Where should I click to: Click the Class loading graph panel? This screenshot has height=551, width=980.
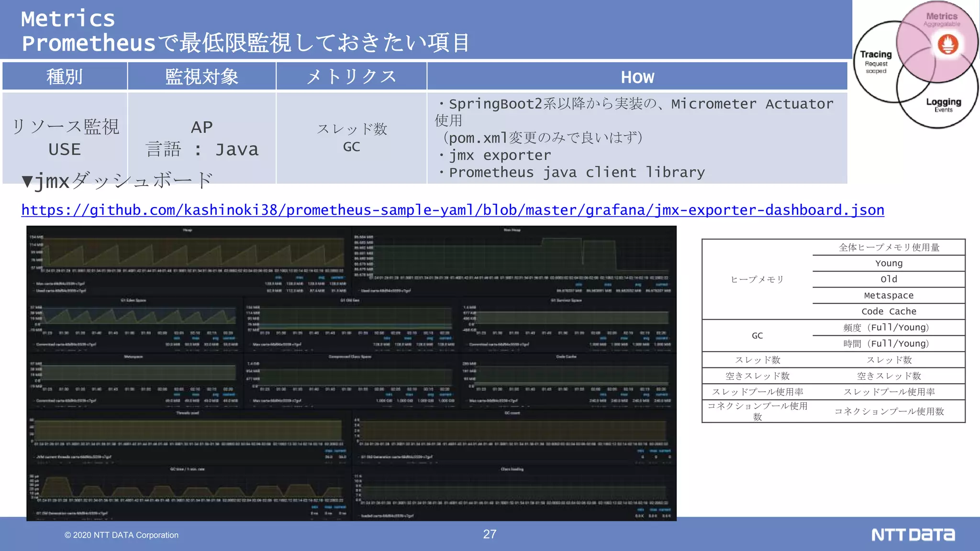tap(513, 493)
